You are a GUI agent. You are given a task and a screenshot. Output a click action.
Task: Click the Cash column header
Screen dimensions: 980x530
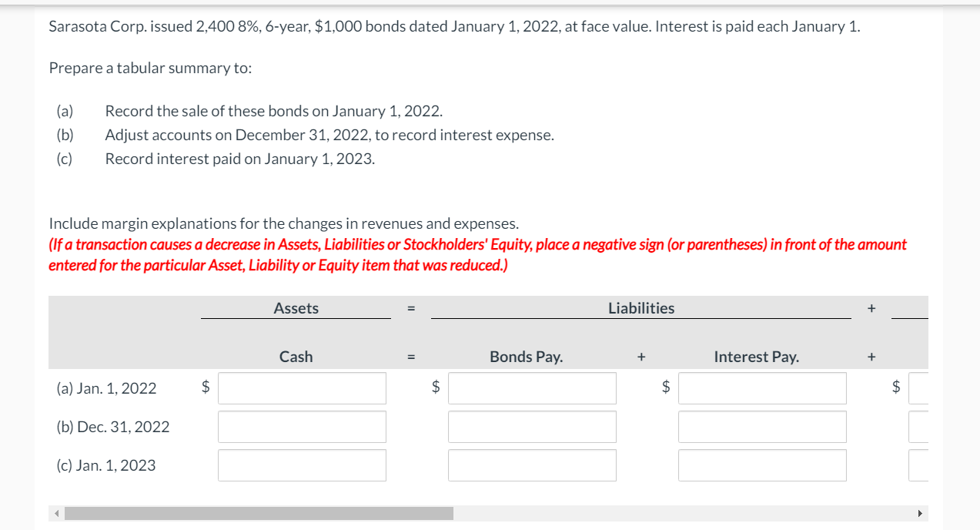point(296,357)
